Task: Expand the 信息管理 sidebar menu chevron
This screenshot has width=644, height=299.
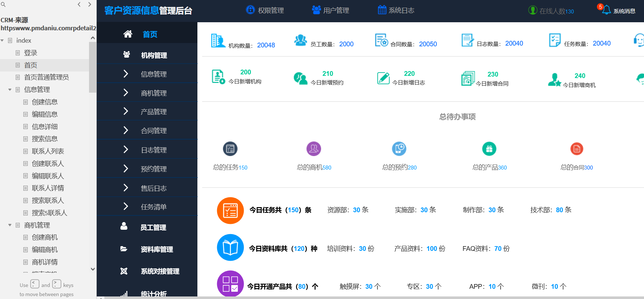Action: point(126,74)
